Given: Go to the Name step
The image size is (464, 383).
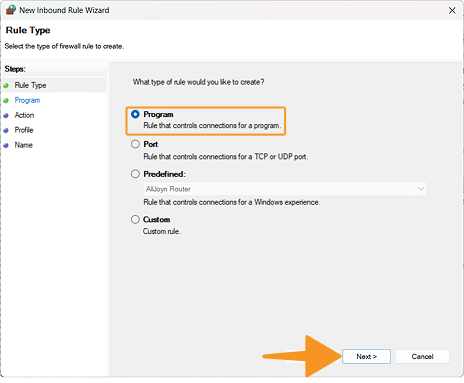Looking at the screenshot, I should 24,145.
